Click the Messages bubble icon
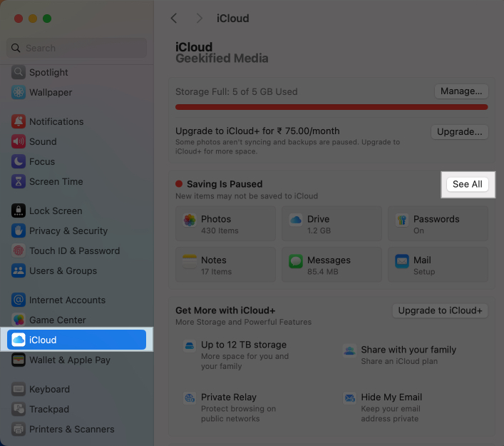 tap(296, 261)
